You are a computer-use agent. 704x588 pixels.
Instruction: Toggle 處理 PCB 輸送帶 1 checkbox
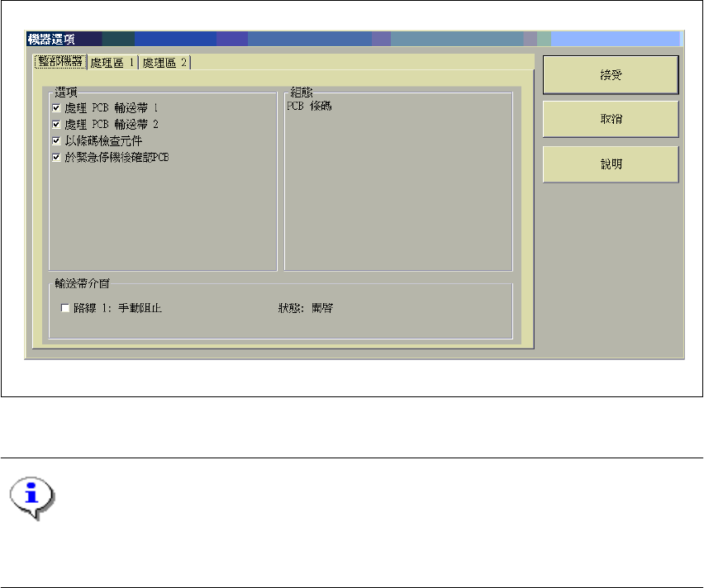56,107
